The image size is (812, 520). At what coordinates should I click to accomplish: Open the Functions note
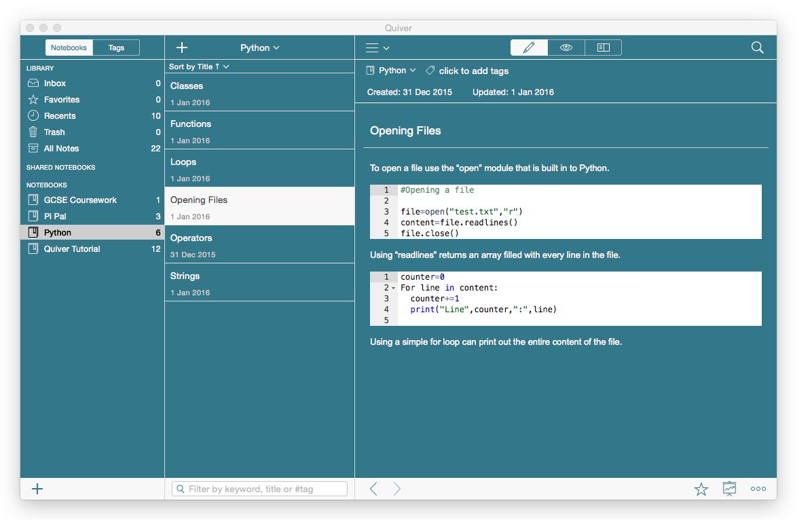[x=259, y=130]
